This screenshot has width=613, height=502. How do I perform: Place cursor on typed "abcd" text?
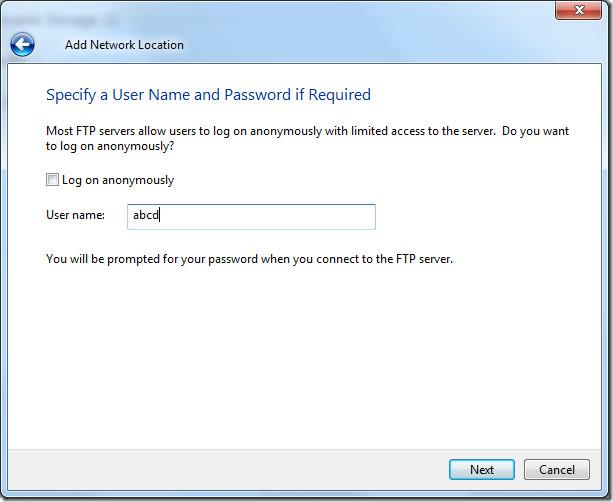point(146,215)
